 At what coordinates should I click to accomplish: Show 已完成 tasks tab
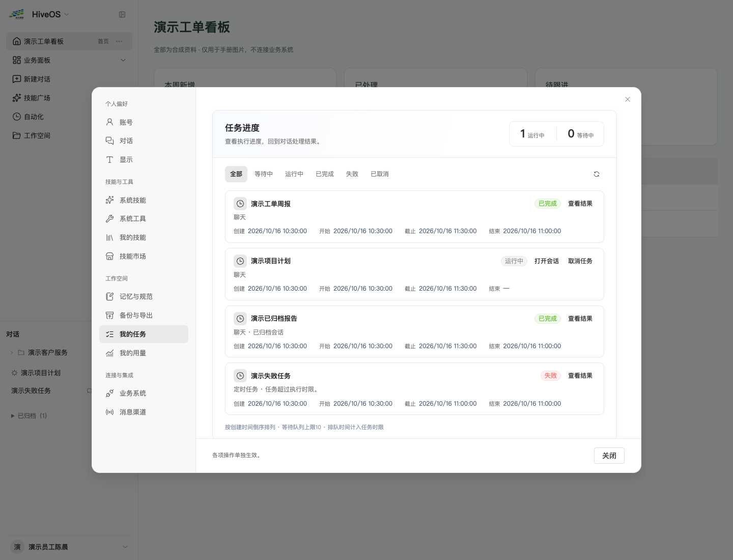point(325,174)
